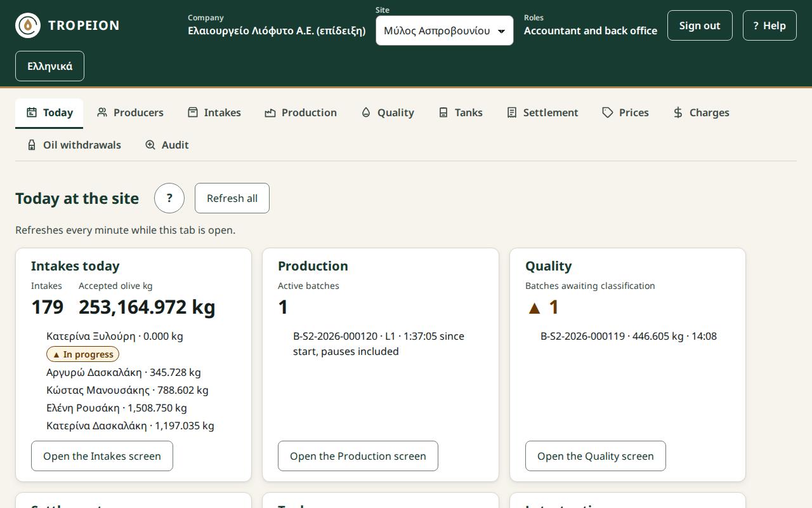Image resolution: width=812 pixels, height=508 pixels.
Task: Open the Help button
Action: [x=769, y=25]
